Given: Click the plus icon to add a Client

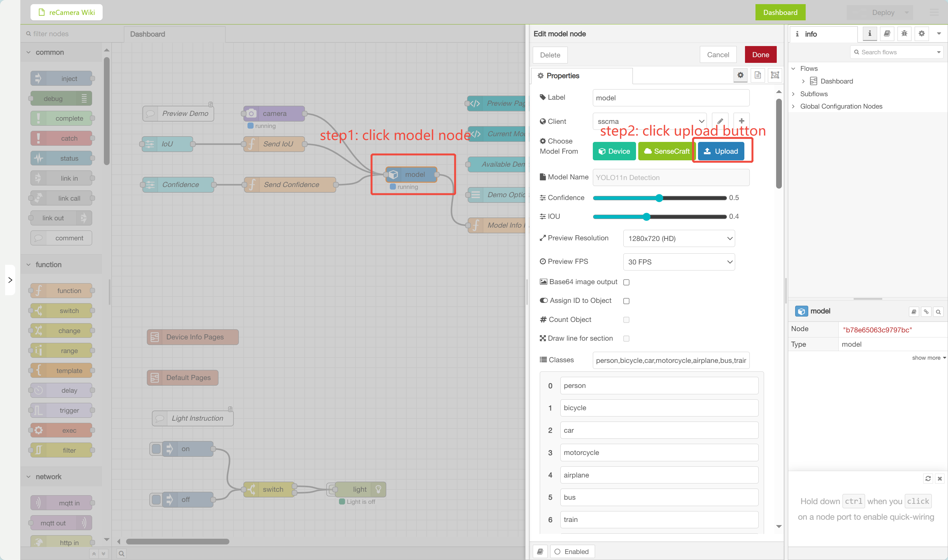Looking at the screenshot, I should pyautogui.click(x=741, y=121).
